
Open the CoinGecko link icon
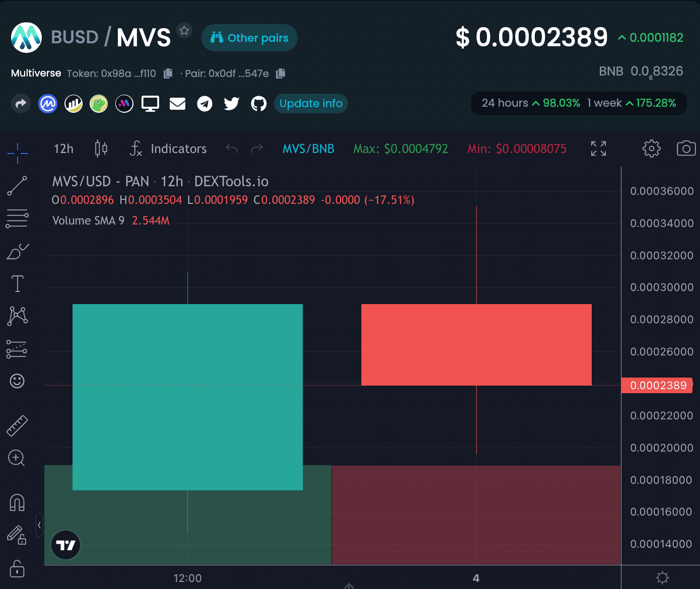pos(99,104)
